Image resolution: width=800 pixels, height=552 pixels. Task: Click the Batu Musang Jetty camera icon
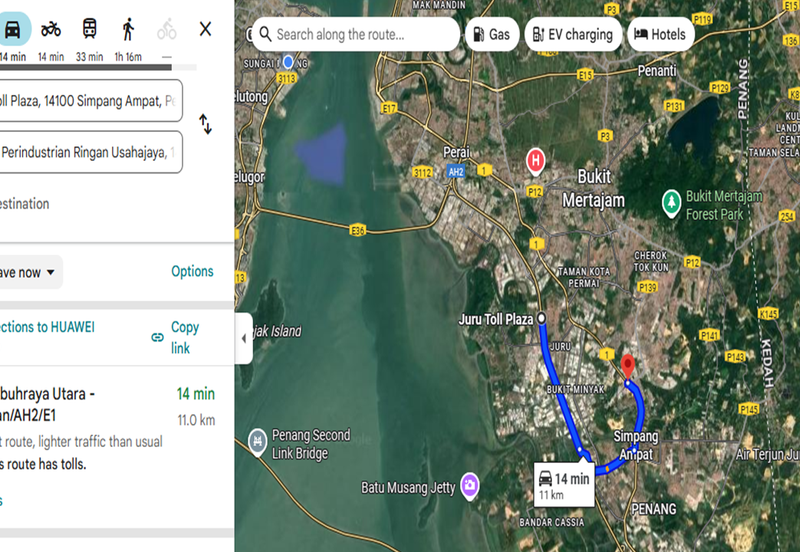tap(469, 488)
